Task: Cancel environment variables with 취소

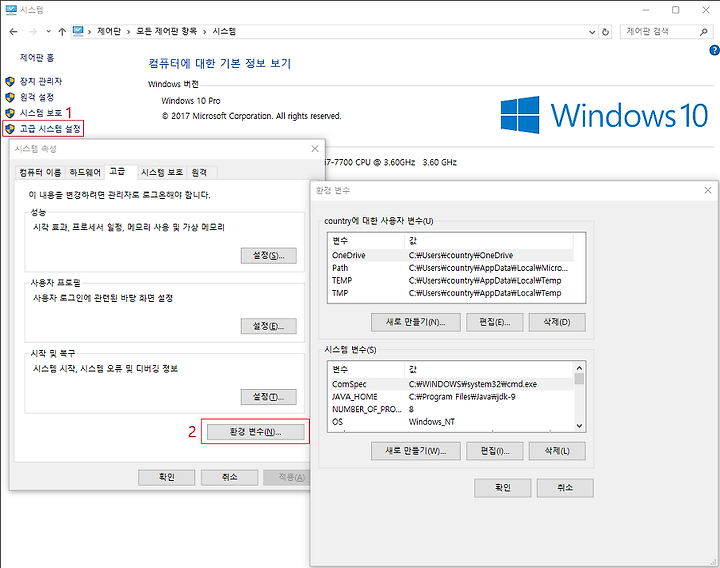Action: pos(565,488)
